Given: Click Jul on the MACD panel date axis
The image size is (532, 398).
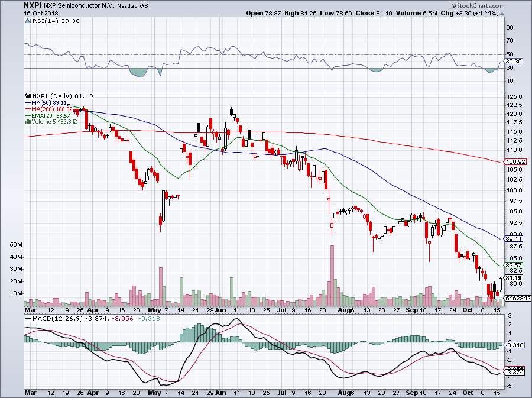Looking at the screenshot, I should (x=281, y=393).
